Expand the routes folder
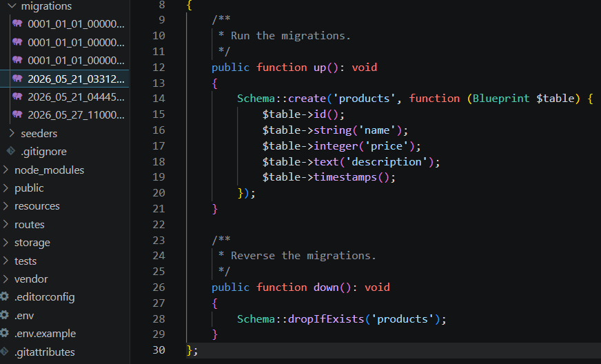 coord(6,224)
